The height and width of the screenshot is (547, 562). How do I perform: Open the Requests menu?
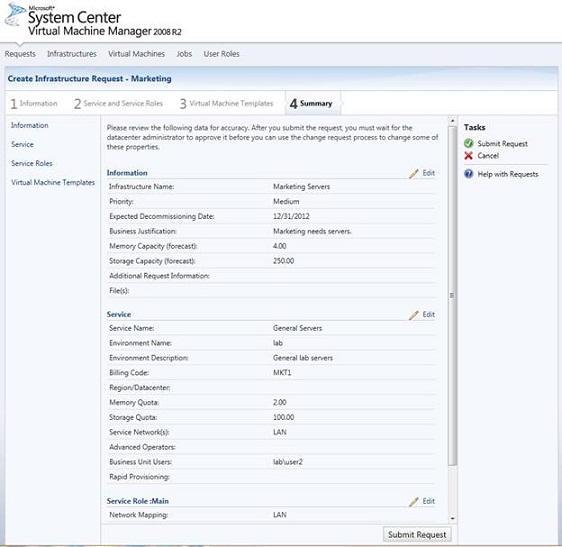coord(20,54)
